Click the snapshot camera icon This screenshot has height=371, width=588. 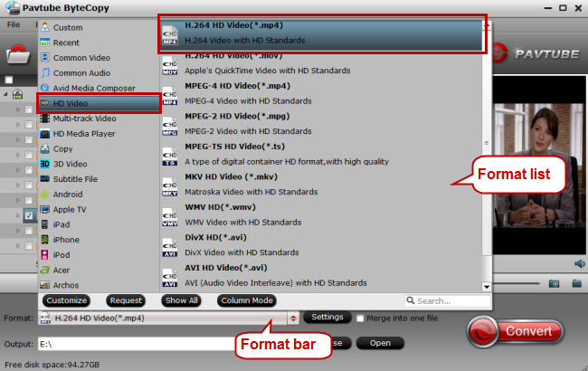[x=554, y=283]
